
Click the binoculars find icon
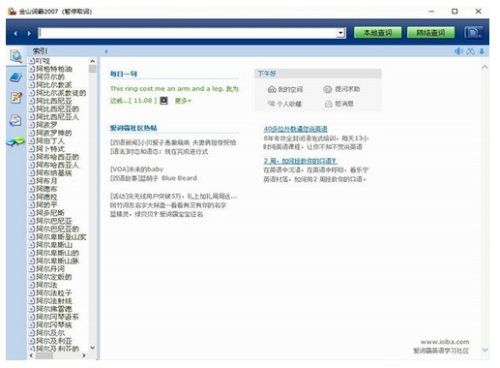470,51
